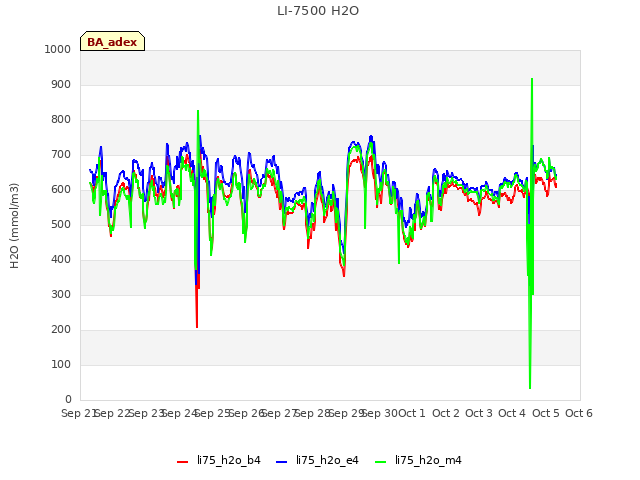The image size is (640, 480).
Task: Click the 1000 y-axis tick label
Action: pyautogui.click(x=58, y=49)
